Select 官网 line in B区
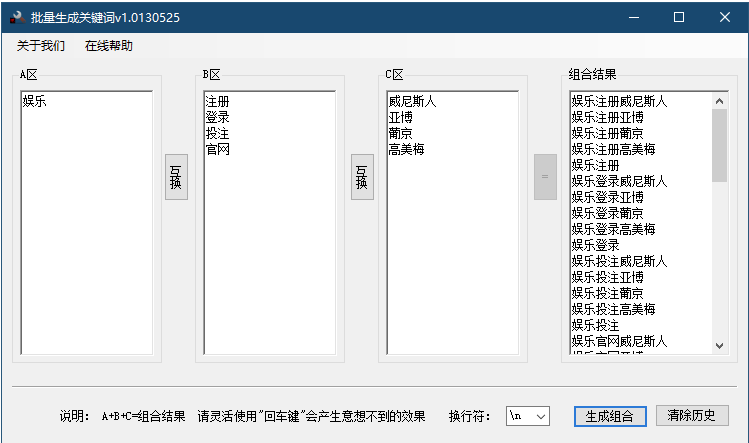749x443 pixels. (x=217, y=150)
